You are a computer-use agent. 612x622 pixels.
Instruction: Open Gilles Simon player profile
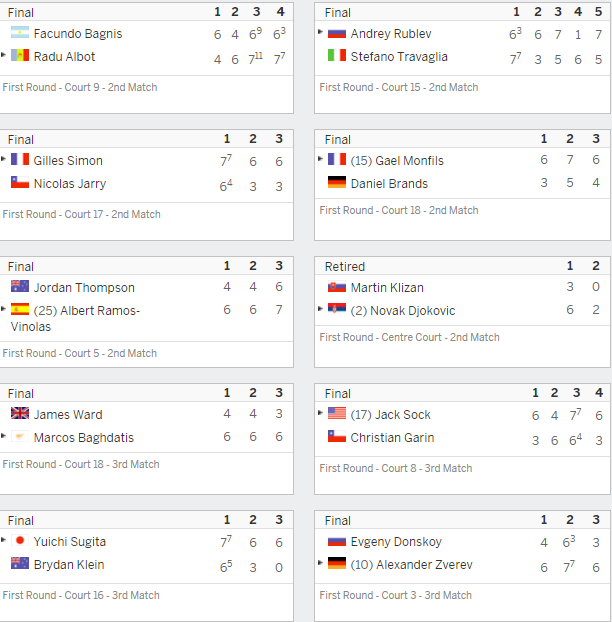(x=68, y=161)
